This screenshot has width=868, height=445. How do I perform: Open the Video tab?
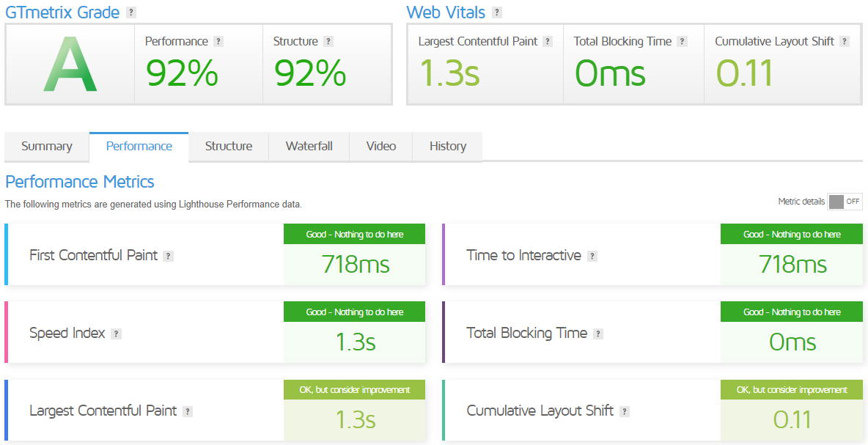point(381,147)
